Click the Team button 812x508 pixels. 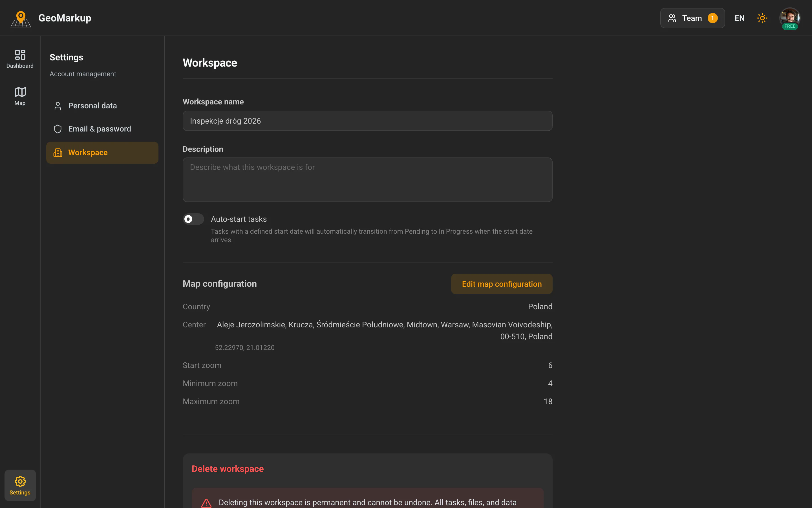tap(692, 18)
